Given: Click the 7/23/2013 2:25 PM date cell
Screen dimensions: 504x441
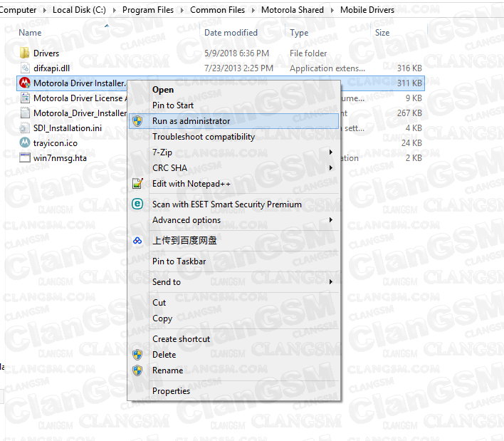Looking at the screenshot, I should 238,68.
